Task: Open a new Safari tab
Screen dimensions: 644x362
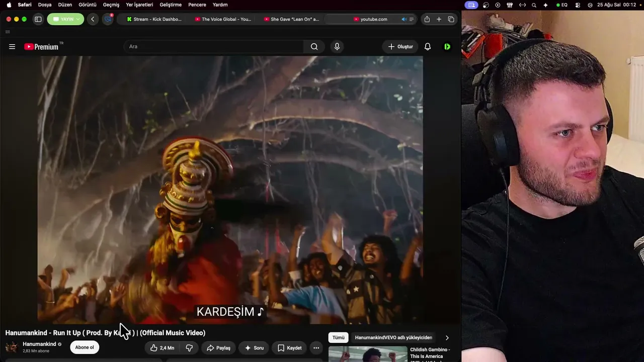Action: 439,19
